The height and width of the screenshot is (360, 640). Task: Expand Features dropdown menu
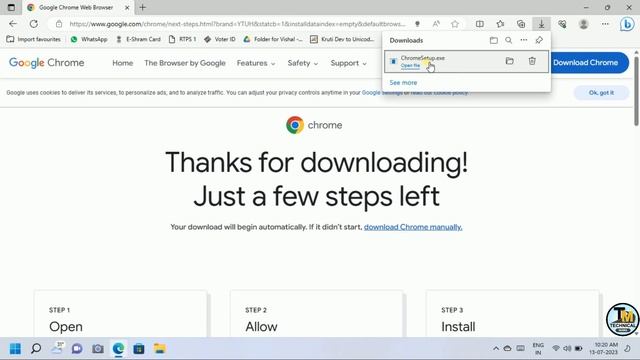(x=256, y=63)
